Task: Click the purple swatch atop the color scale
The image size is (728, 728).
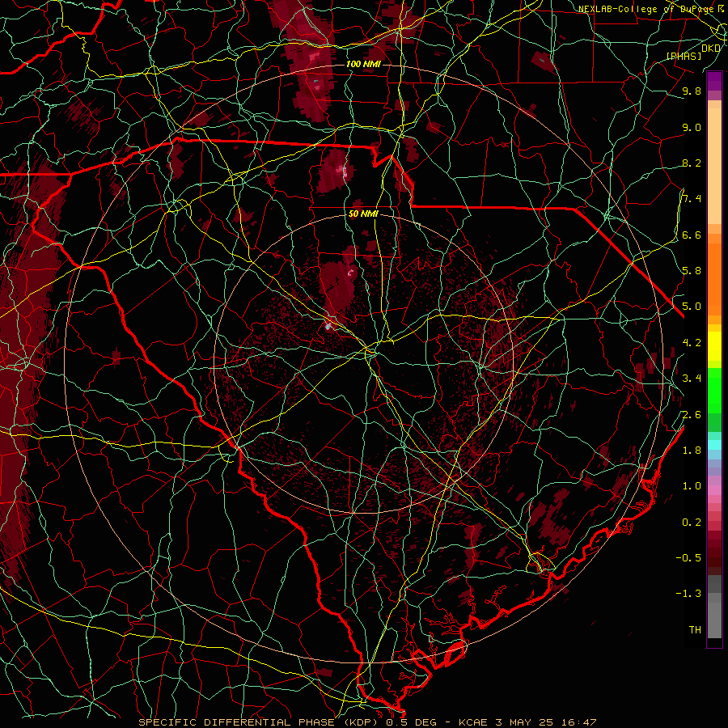Action: [x=714, y=81]
